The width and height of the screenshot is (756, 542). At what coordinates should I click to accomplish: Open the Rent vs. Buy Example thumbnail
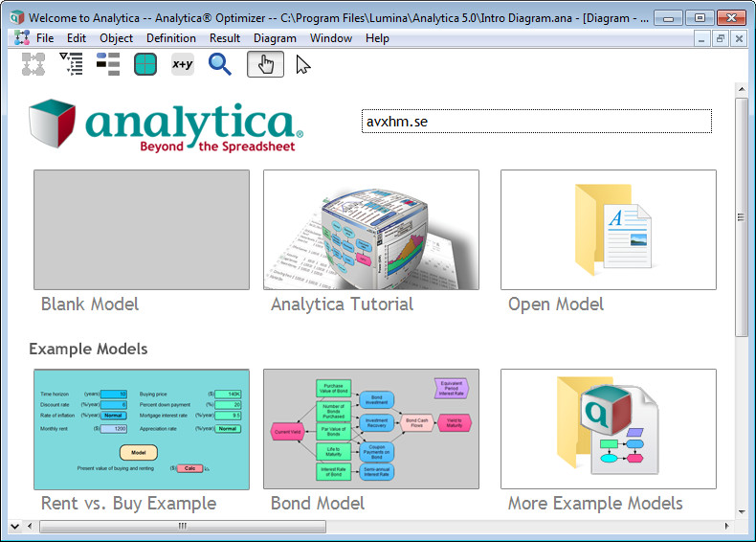(142, 430)
